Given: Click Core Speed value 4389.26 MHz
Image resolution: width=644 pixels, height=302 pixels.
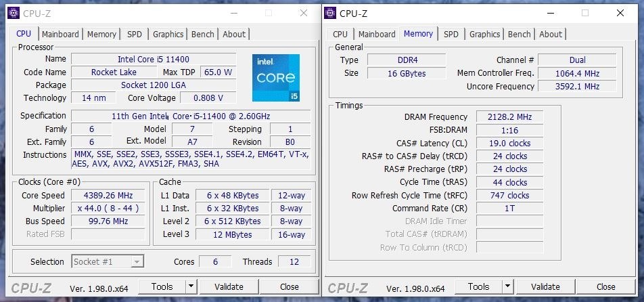Looking at the screenshot, I should [108, 195].
